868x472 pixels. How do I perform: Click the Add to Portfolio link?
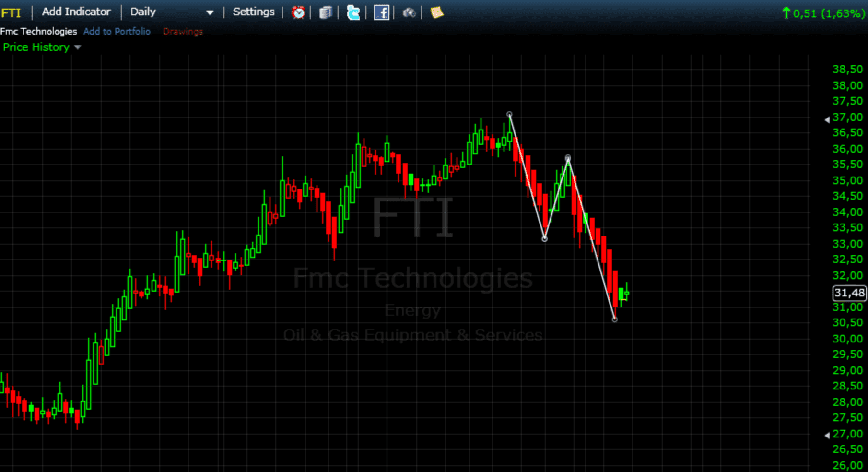coord(117,31)
